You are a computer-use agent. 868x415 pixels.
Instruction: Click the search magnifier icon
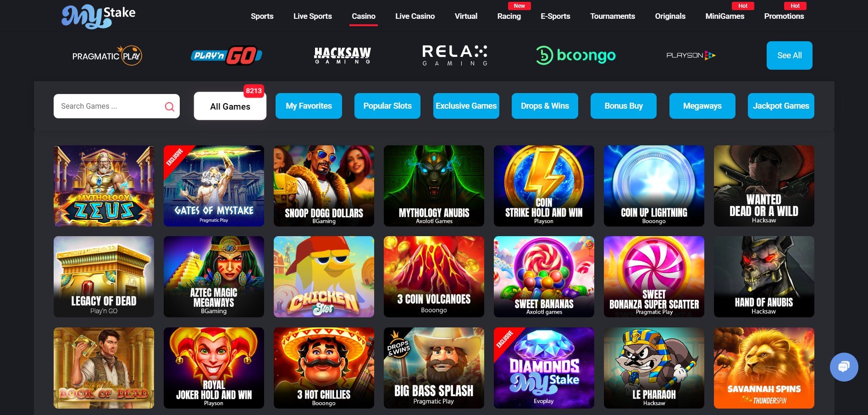[x=169, y=107]
